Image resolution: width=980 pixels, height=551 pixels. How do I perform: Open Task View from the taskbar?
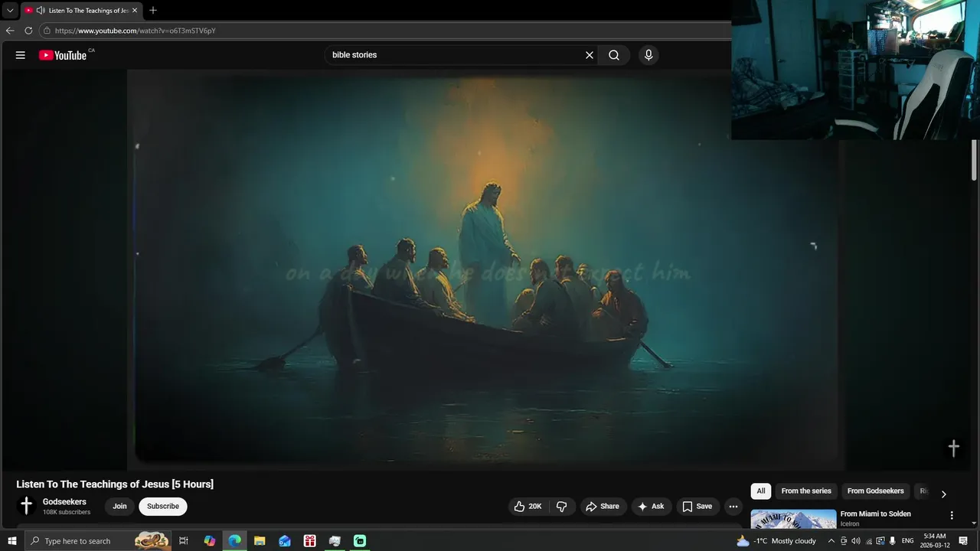pos(184,541)
